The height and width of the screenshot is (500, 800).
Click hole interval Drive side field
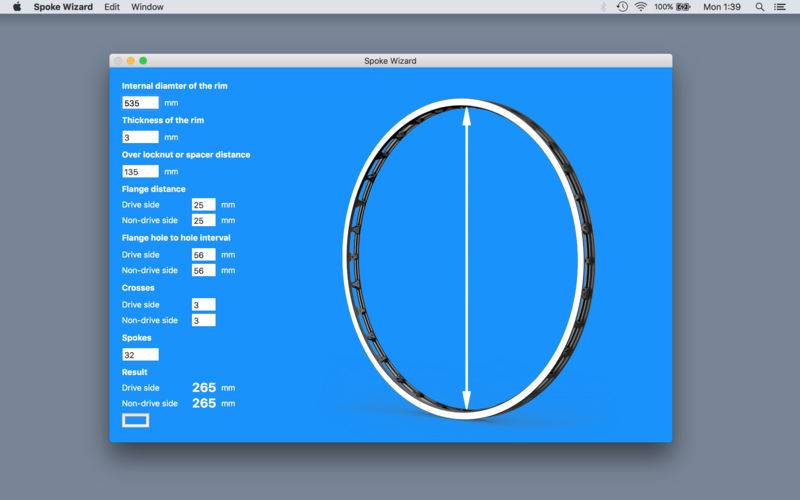pyautogui.click(x=204, y=255)
